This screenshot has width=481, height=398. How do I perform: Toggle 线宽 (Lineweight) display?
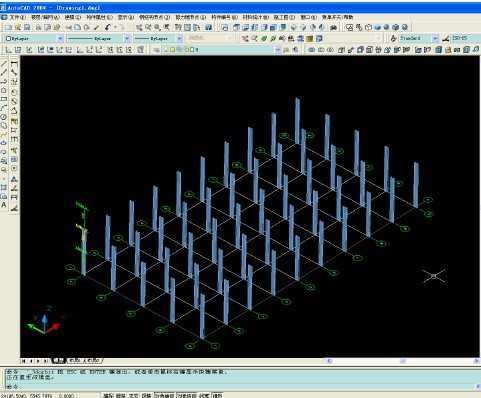[x=204, y=395]
